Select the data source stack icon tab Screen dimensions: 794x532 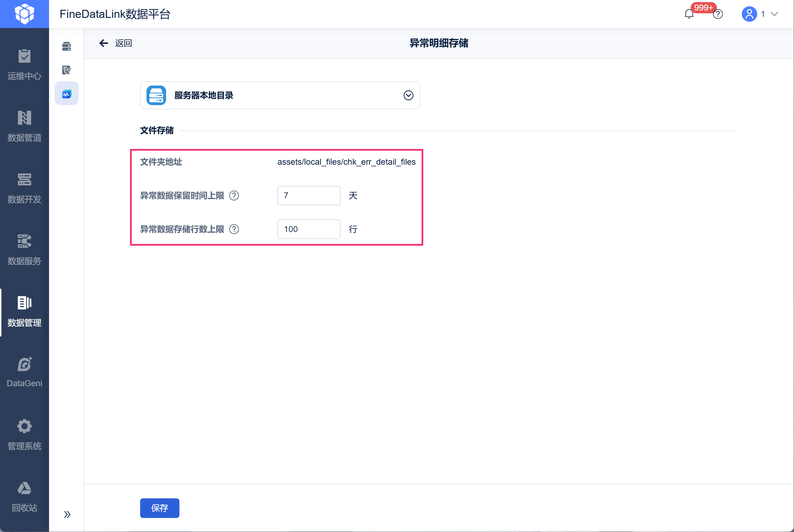[x=67, y=46]
